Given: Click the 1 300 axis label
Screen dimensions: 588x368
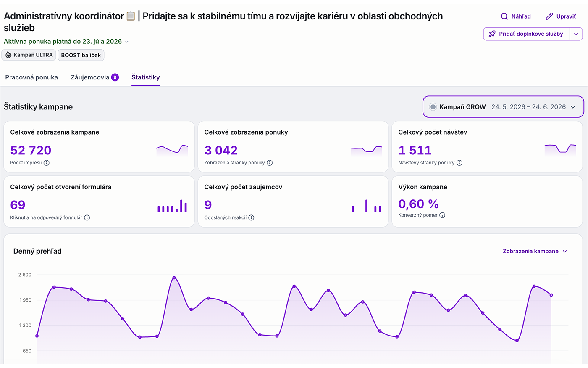Looking at the screenshot, I should [x=25, y=325].
